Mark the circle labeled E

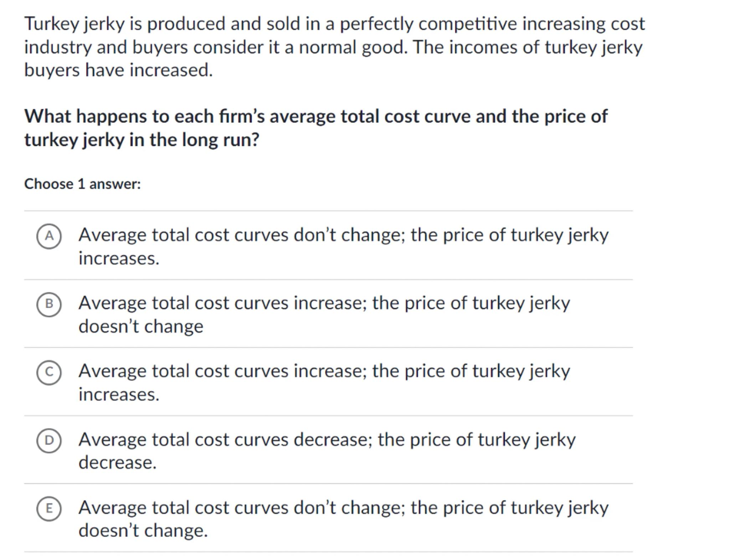[x=49, y=508]
